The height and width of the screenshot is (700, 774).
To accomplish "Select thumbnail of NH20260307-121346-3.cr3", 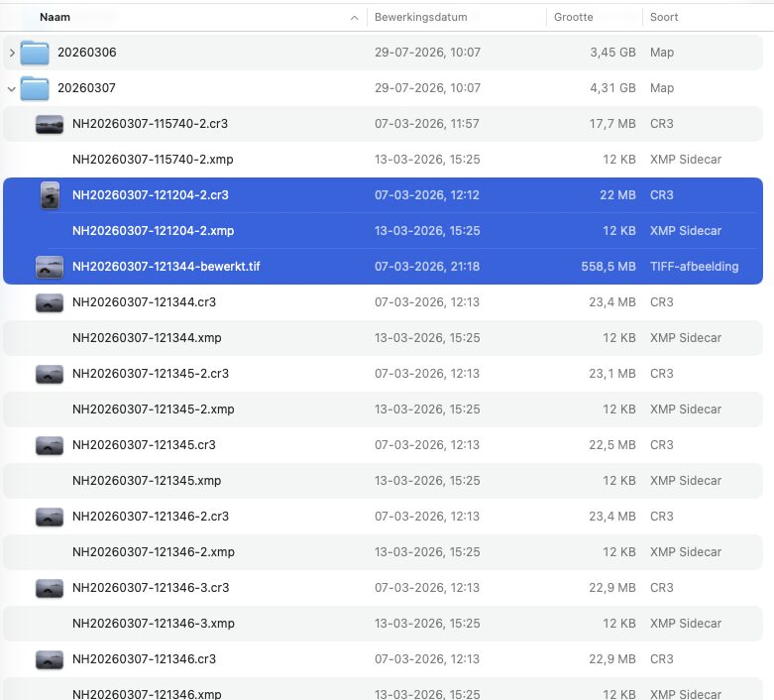I will tap(50, 588).
